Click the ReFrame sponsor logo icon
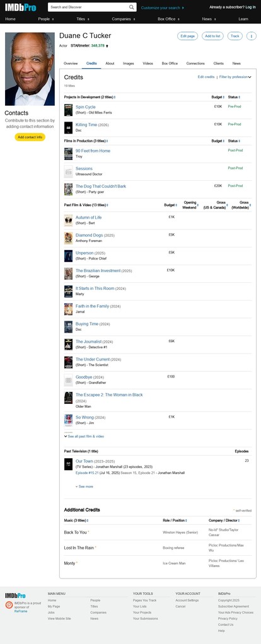The width and height of the screenshot is (261, 644). 9,605
